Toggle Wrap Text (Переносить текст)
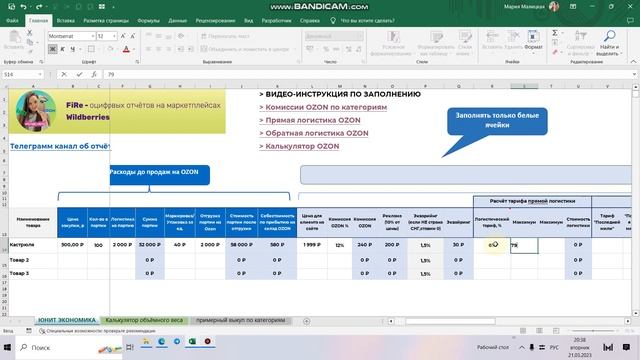Viewport: 640px width, 360px height. [x=225, y=36]
